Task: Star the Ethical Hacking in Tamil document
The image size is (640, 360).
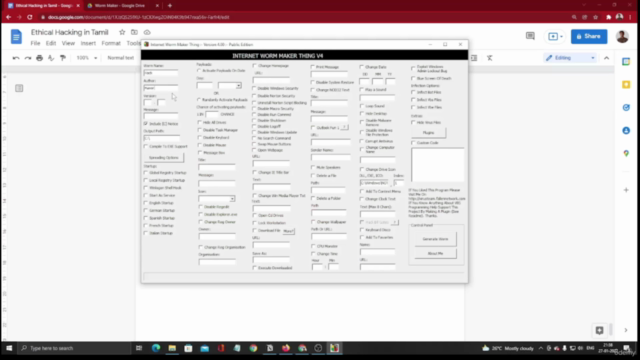Action: point(122,32)
